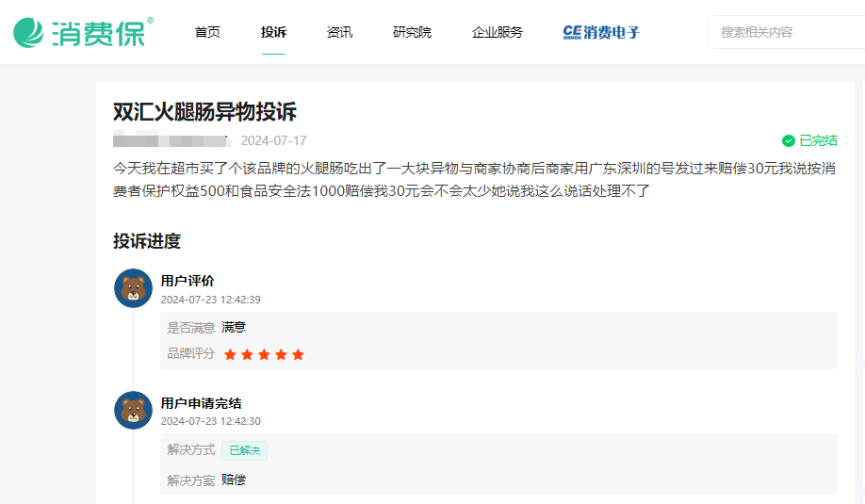Click the 品牌评分 label

[191, 353]
